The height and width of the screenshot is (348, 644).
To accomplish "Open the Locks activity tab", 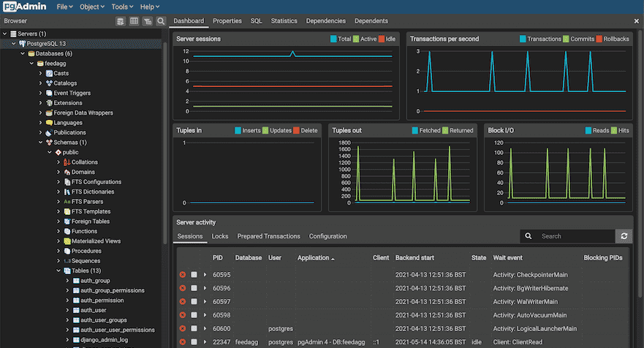I will pos(220,236).
